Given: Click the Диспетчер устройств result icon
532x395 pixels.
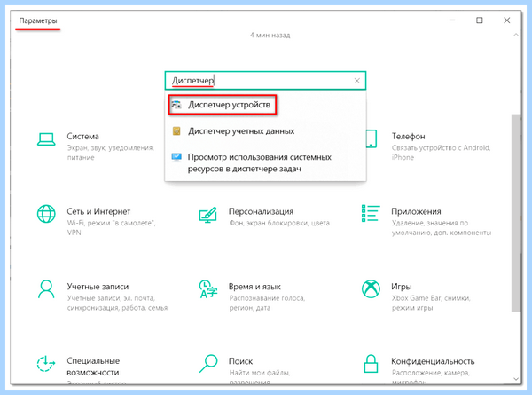Looking at the screenshot, I should coord(176,105).
